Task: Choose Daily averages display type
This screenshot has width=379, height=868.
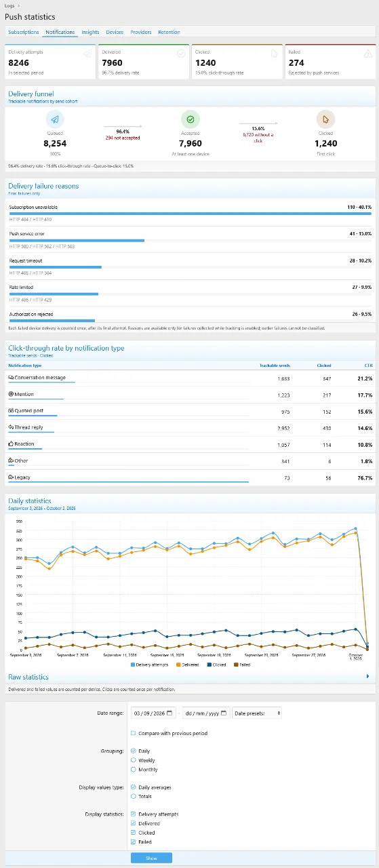Action: coord(133,787)
